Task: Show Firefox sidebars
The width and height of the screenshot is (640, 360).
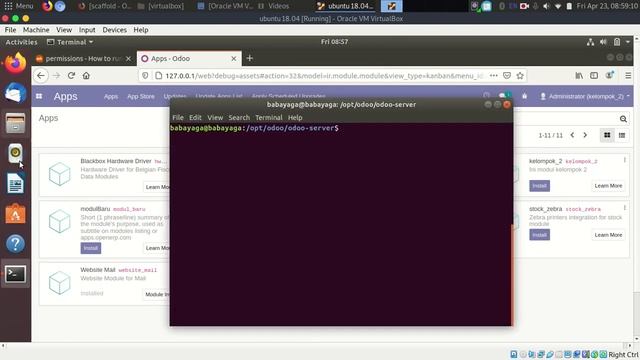Action: pos(594,76)
